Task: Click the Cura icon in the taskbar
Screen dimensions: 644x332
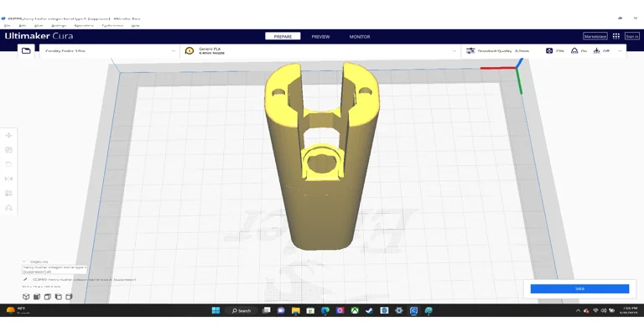Action: [x=413, y=310]
